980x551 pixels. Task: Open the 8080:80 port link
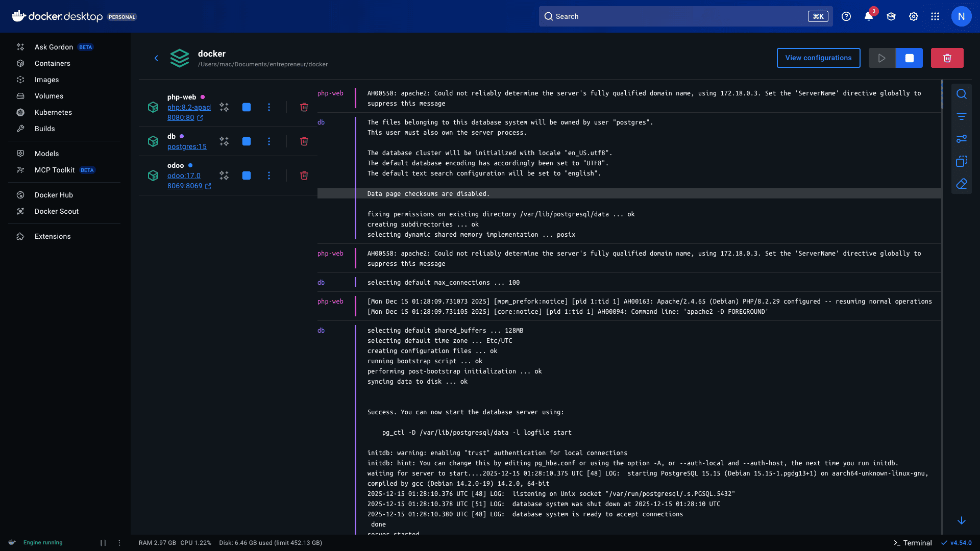pyautogui.click(x=185, y=118)
